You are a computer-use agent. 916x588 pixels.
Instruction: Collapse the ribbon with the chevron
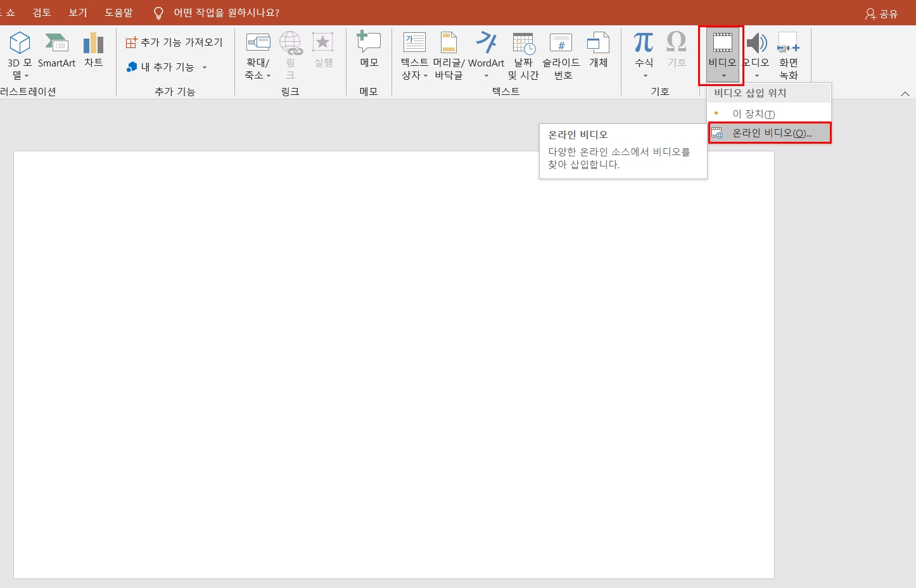tap(905, 94)
